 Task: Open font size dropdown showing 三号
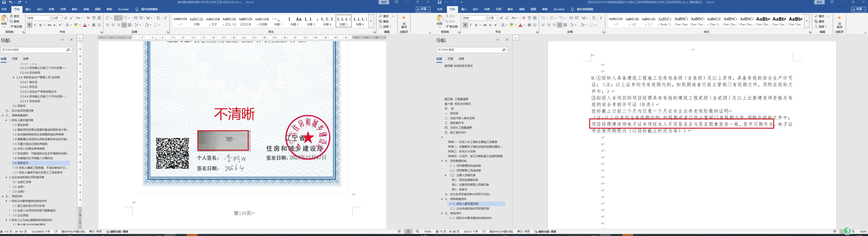pos(497,18)
